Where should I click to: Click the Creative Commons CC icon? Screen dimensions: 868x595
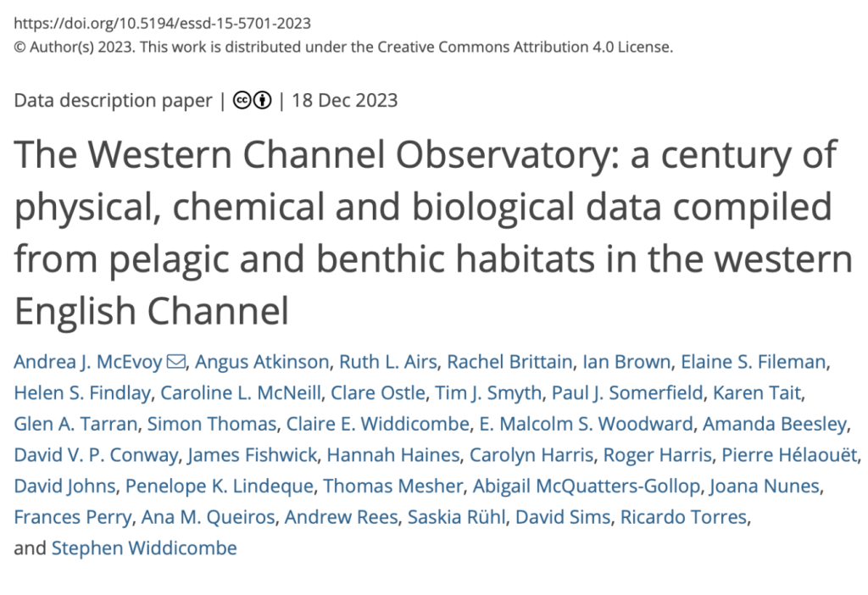point(242,100)
